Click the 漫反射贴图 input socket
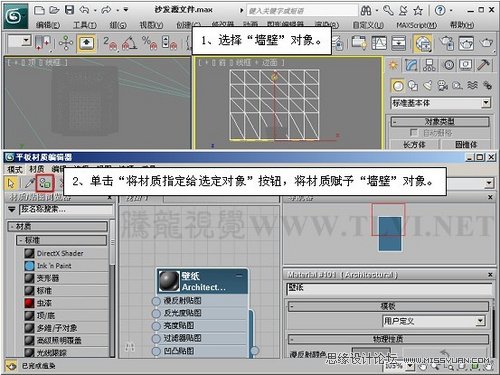Screen dimensions: 500x375 (x=156, y=301)
